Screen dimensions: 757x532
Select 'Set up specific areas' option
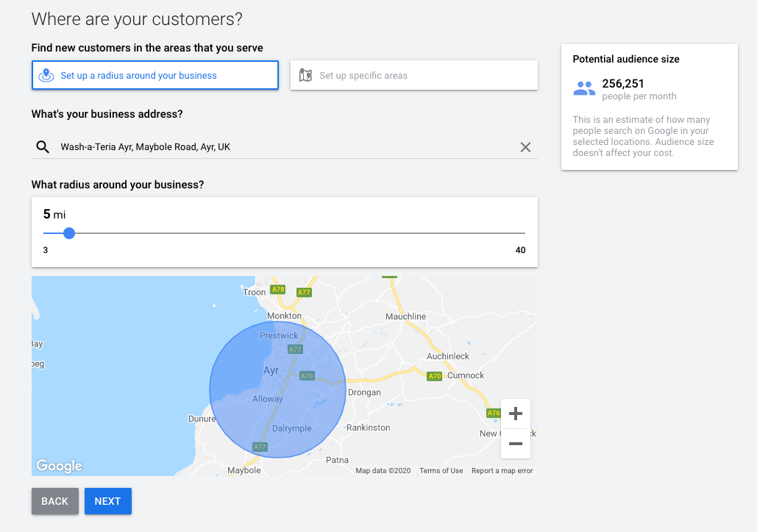413,75
